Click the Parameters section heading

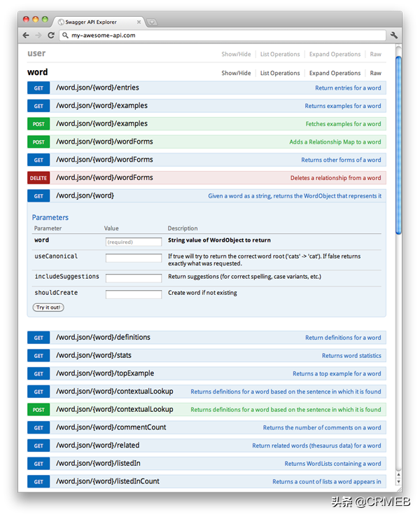pos(50,218)
